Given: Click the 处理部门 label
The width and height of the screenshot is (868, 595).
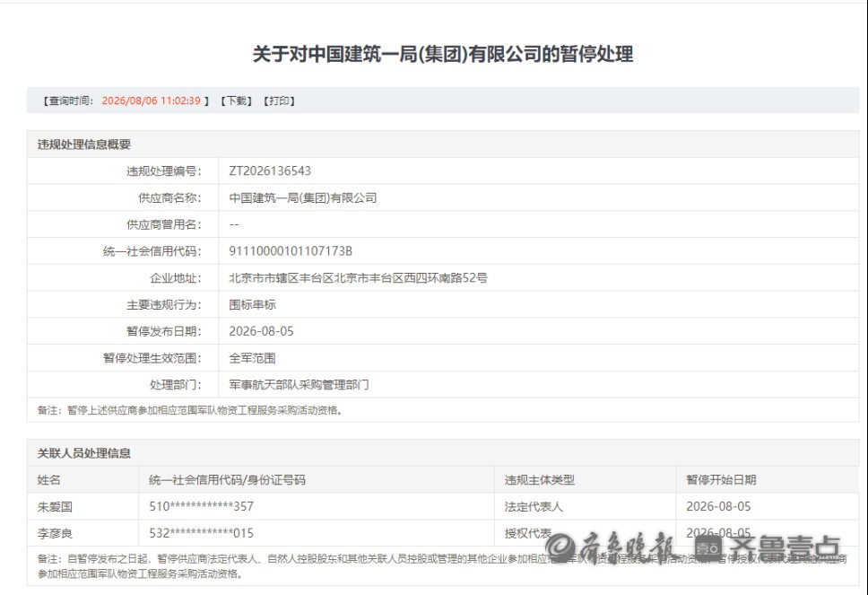Looking at the screenshot, I should tap(176, 384).
